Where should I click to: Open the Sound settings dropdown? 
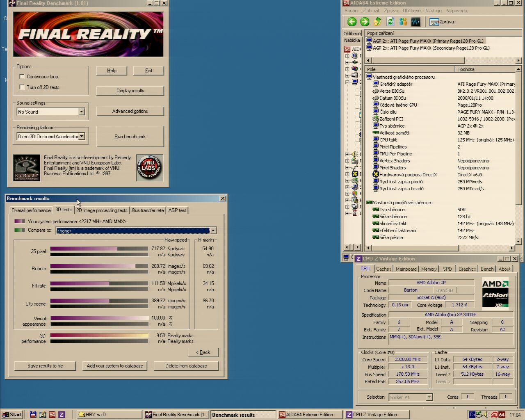click(x=81, y=112)
